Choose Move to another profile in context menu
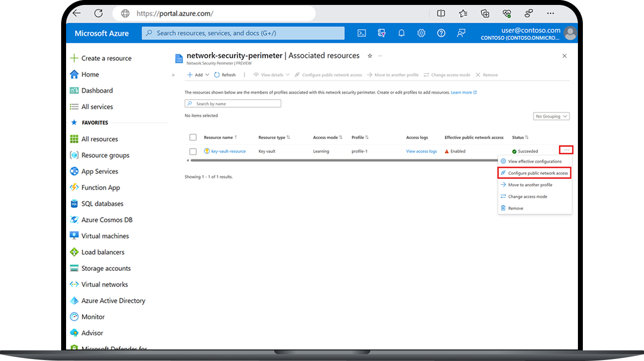The width and height of the screenshot is (644, 361). 535,185
